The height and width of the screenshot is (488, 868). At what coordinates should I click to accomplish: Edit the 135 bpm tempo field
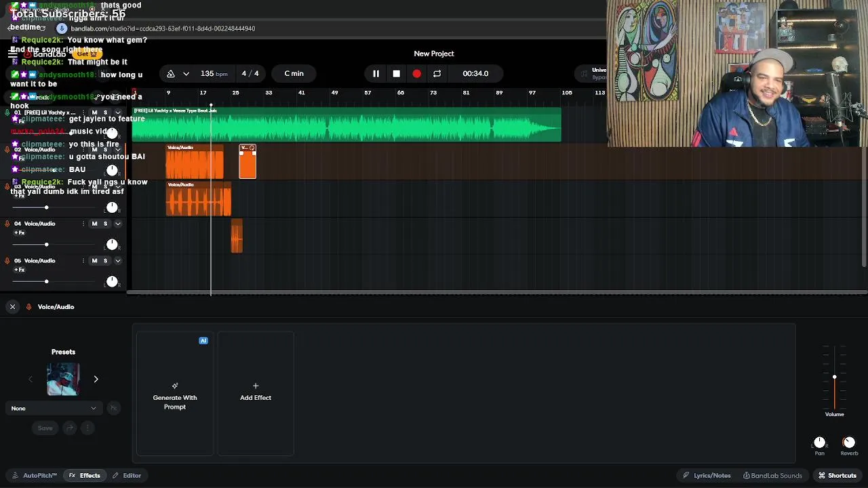pos(214,73)
